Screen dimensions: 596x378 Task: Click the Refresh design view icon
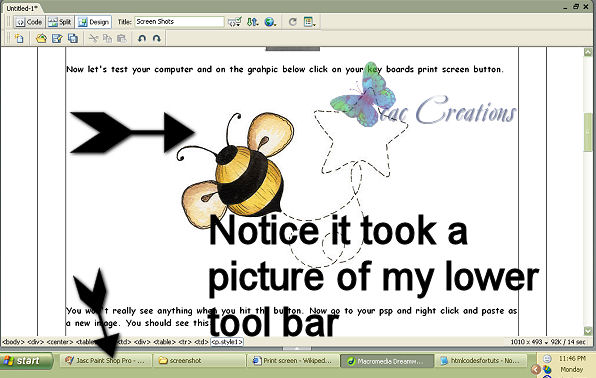click(x=292, y=22)
